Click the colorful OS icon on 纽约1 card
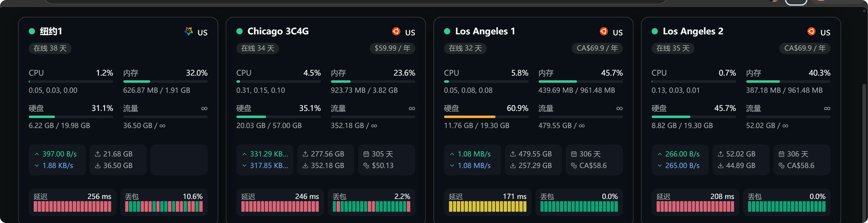868x223 pixels. point(189,31)
